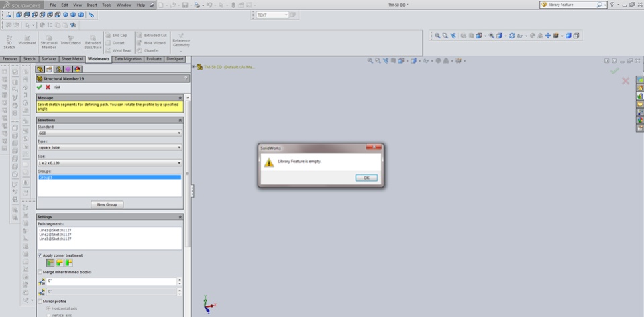Open the Window menu
644x317 pixels.
coord(124,5)
